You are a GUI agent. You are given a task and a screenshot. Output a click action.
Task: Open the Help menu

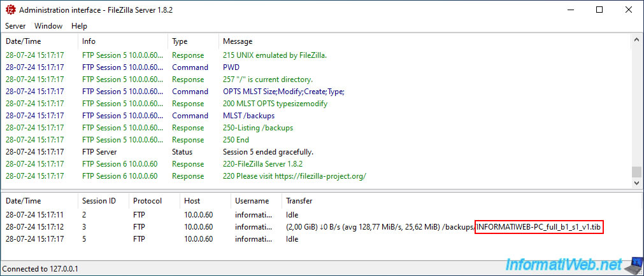point(79,26)
